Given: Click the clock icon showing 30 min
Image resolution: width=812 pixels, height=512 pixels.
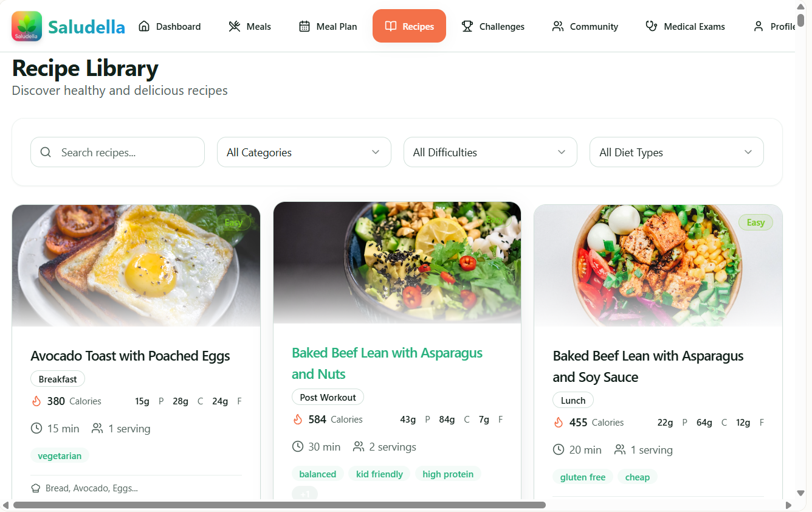Looking at the screenshot, I should (x=298, y=446).
